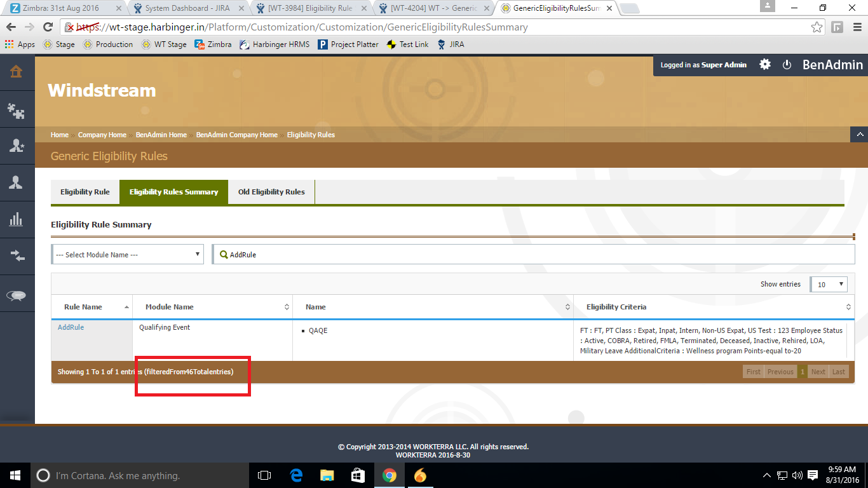Screen dimensions: 868x488
Task: Click the Next pagination button
Action: [818, 372]
